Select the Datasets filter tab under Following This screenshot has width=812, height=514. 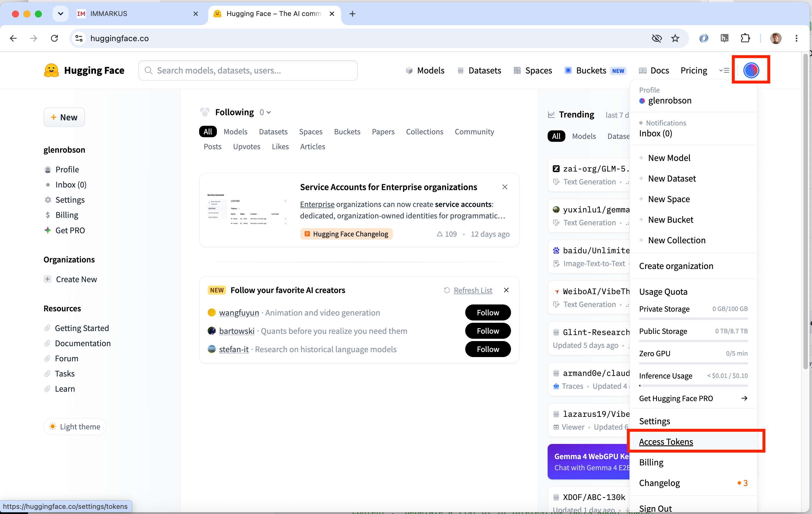273,132
